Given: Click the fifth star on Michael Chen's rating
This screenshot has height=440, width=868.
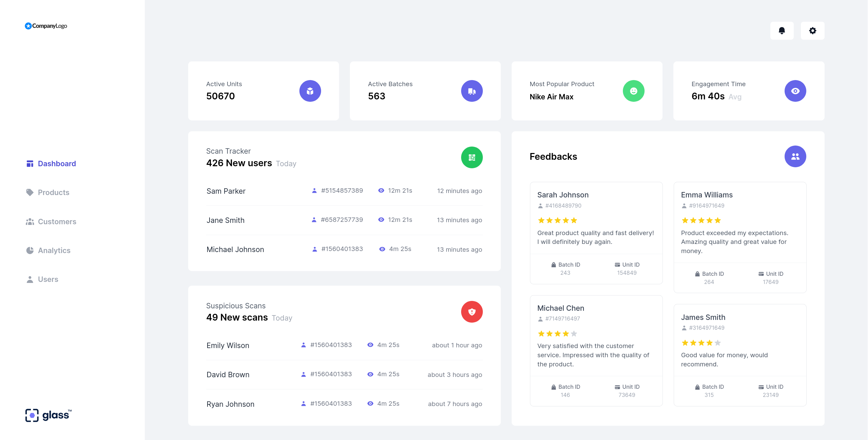Looking at the screenshot, I should (574, 333).
